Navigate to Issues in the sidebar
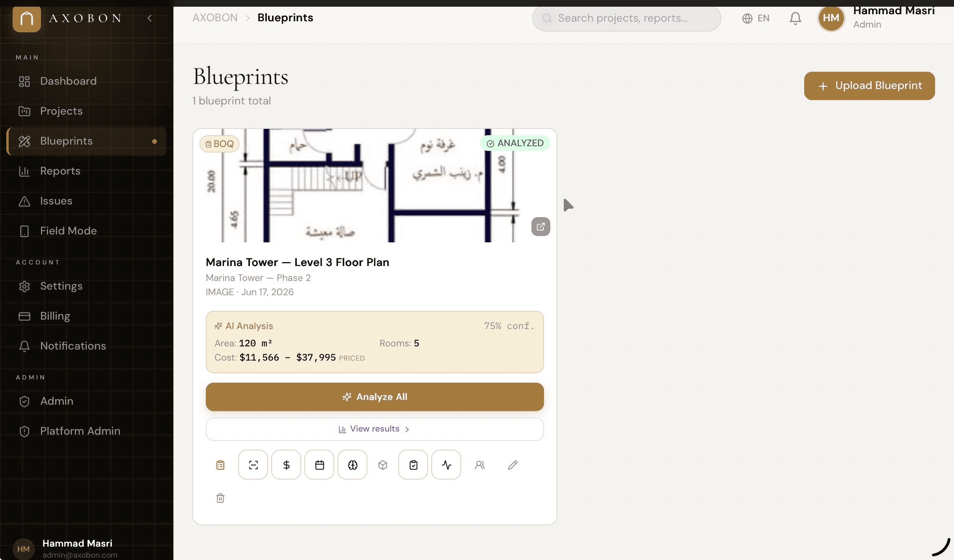The width and height of the screenshot is (954, 560). (x=87, y=201)
